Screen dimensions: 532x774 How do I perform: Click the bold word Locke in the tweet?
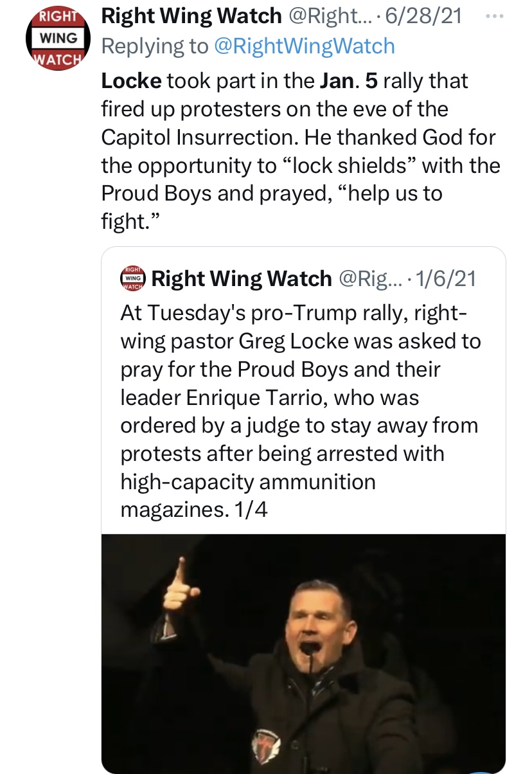131,81
